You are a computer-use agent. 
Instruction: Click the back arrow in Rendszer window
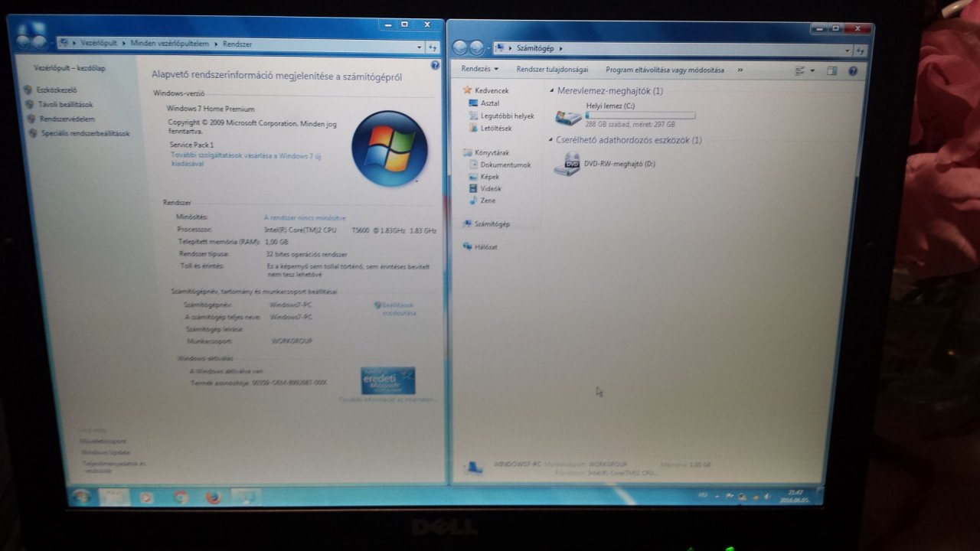click(x=24, y=43)
